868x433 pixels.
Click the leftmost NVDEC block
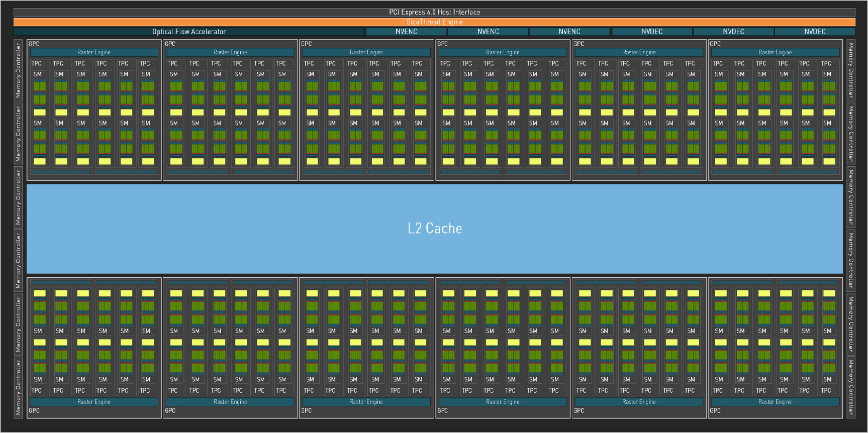tap(652, 32)
